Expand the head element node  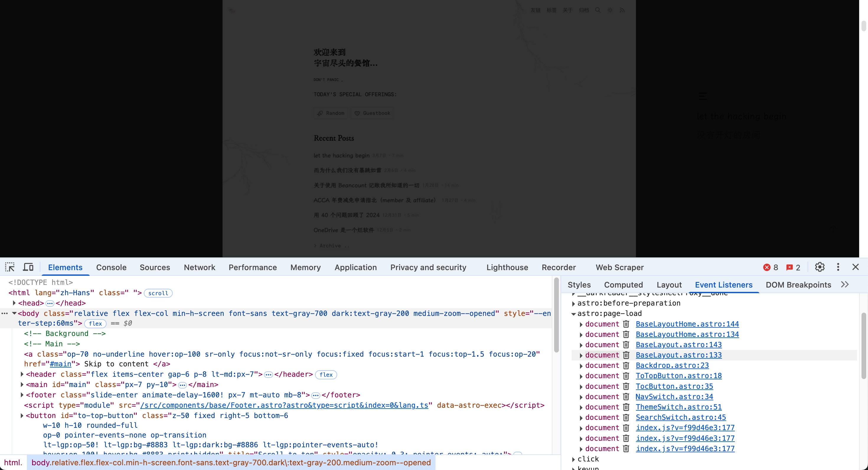coord(14,303)
